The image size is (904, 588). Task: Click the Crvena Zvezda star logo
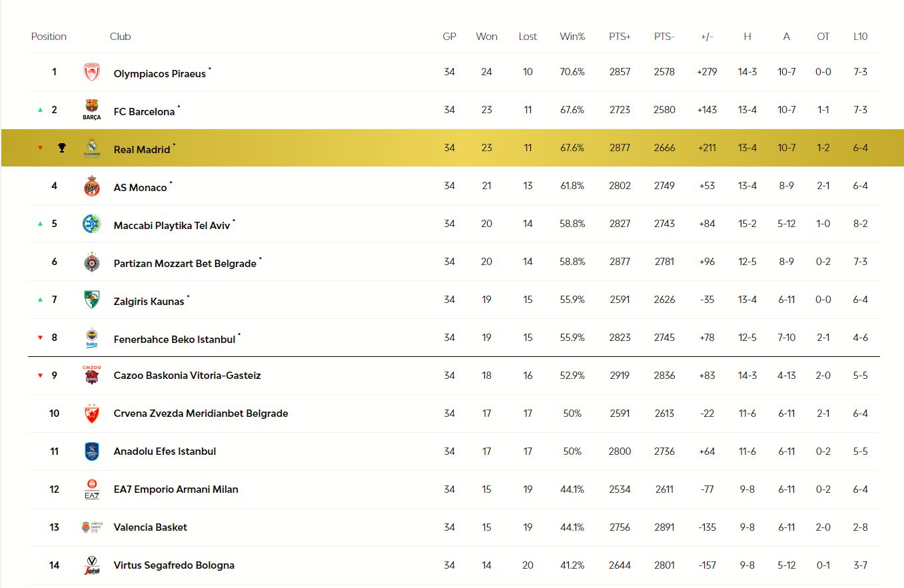pos(92,414)
